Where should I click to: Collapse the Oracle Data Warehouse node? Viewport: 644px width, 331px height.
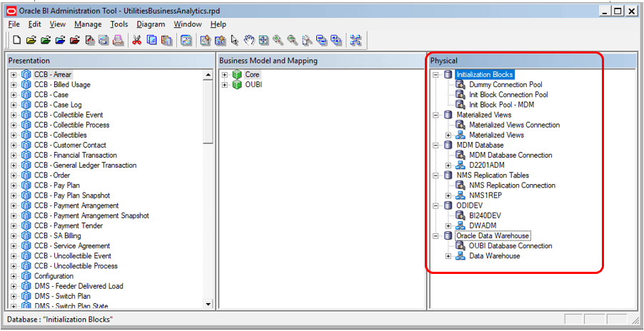[x=436, y=236]
